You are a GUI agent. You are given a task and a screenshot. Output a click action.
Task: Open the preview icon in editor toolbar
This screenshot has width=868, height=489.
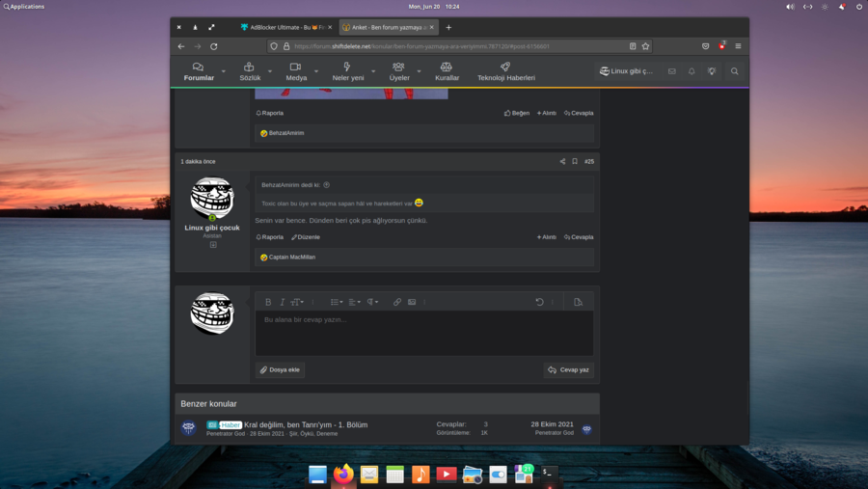tap(578, 302)
